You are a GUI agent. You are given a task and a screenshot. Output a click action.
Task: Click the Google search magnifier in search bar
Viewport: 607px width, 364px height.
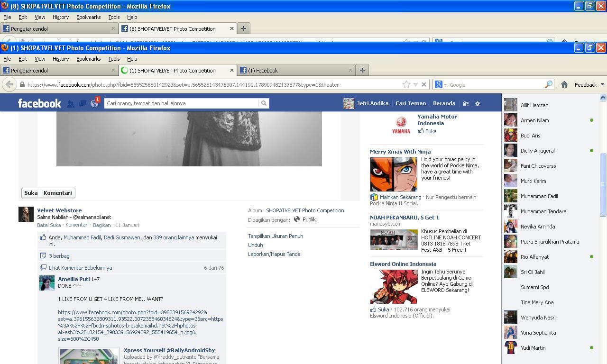548,84
